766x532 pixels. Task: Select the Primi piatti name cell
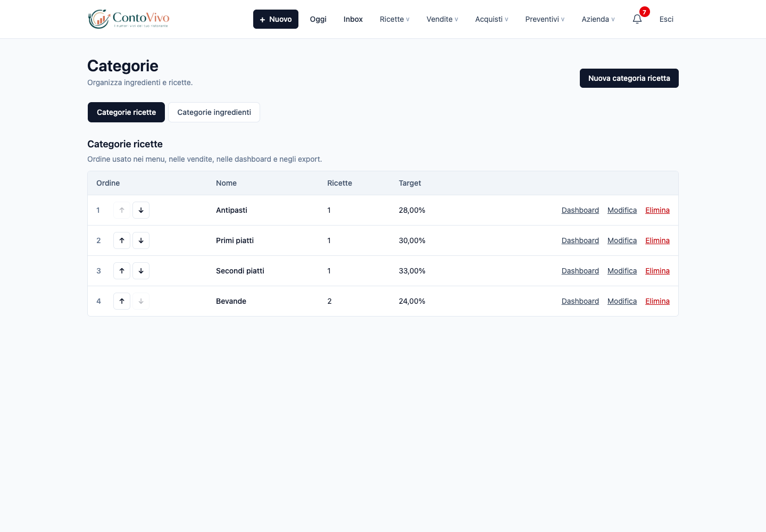(x=235, y=240)
